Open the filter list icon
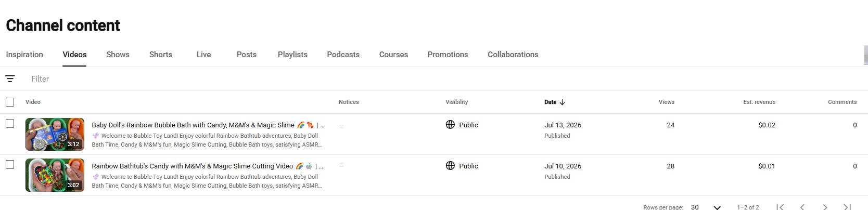The height and width of the screenshot is (210, 868). (x=10, y=79)
